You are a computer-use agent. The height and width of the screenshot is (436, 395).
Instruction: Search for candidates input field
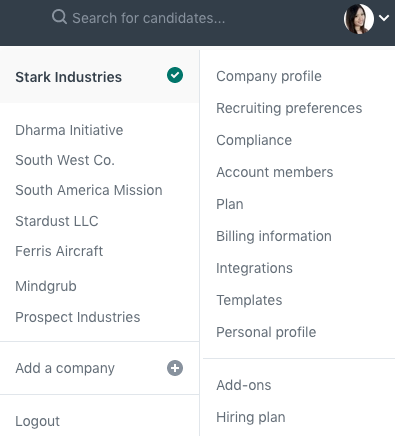149,18
